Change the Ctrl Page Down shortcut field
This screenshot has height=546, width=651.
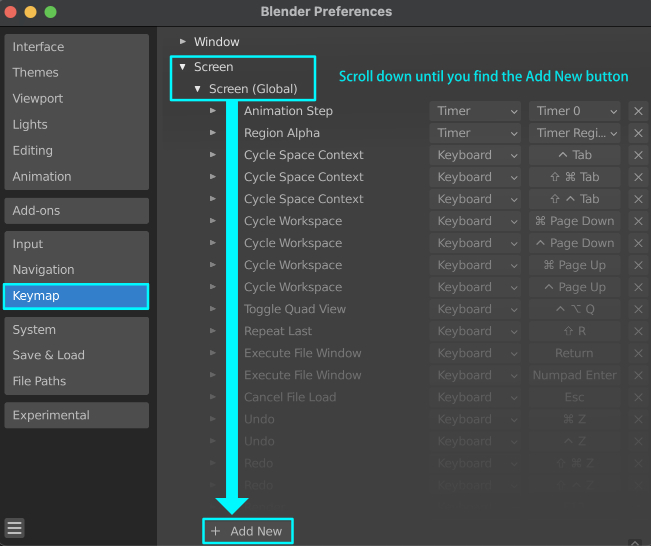575,243
